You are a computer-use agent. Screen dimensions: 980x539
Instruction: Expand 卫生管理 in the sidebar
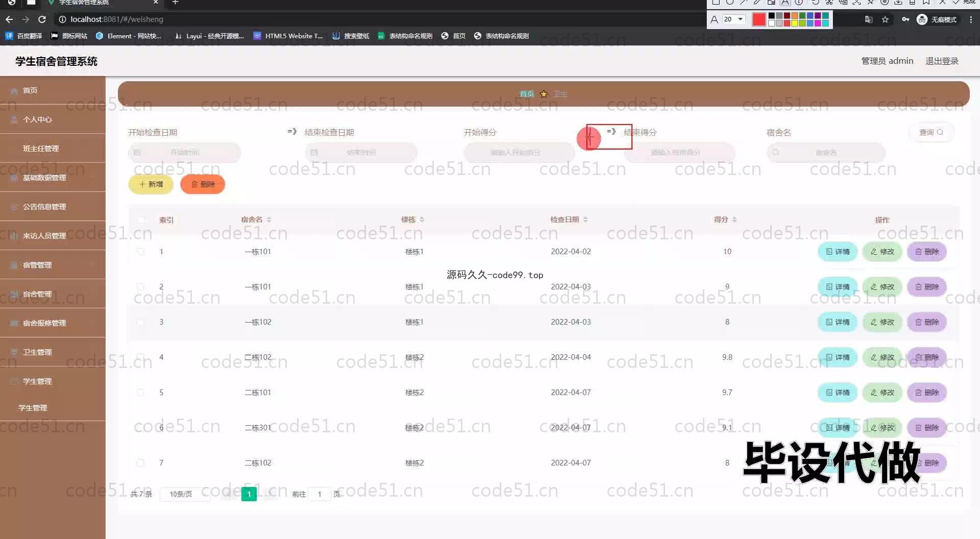(53, 352)
